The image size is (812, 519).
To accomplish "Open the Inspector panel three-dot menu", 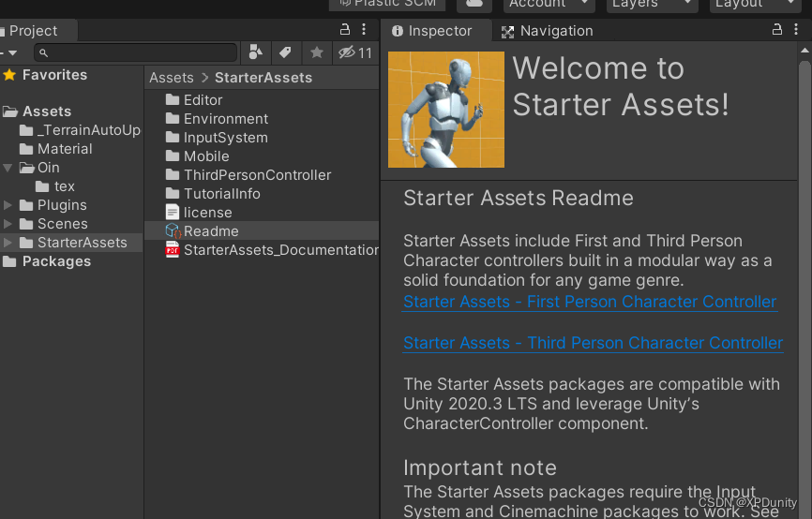I will click(796, 29).
